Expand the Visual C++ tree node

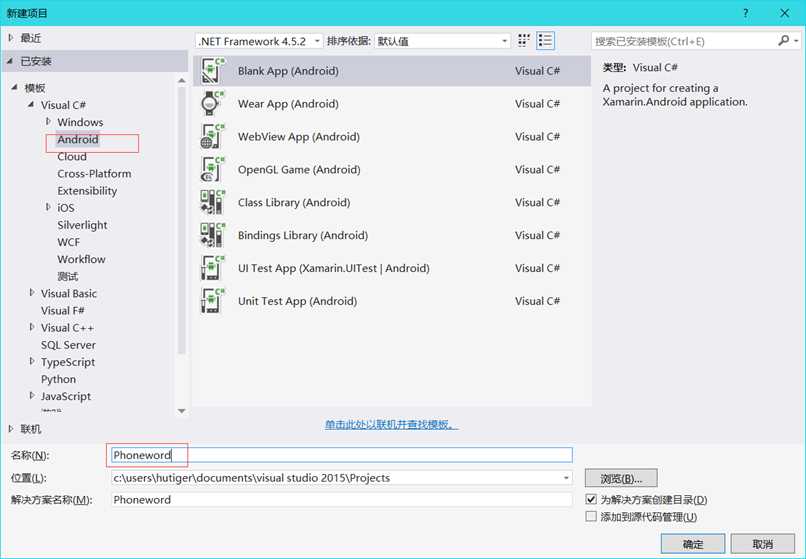pyautogui.click(x=31, y=328)
